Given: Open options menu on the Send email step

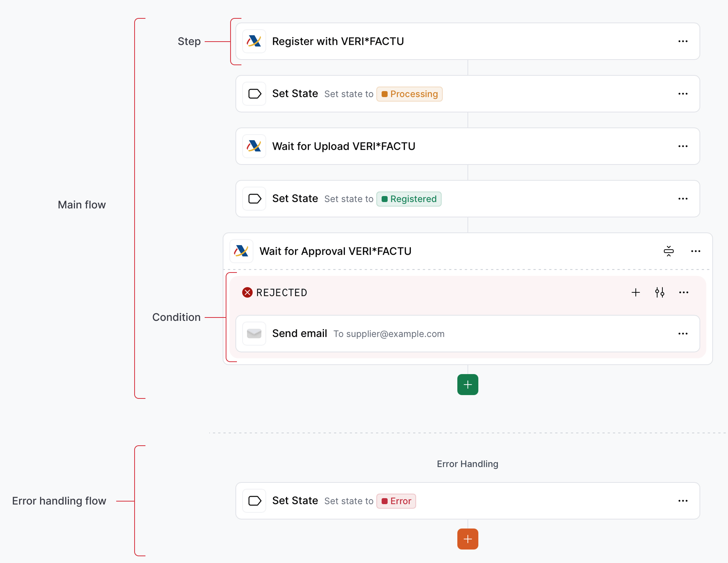Looking at the screenshot, I should pyautogui.click(x=683, y=334).
